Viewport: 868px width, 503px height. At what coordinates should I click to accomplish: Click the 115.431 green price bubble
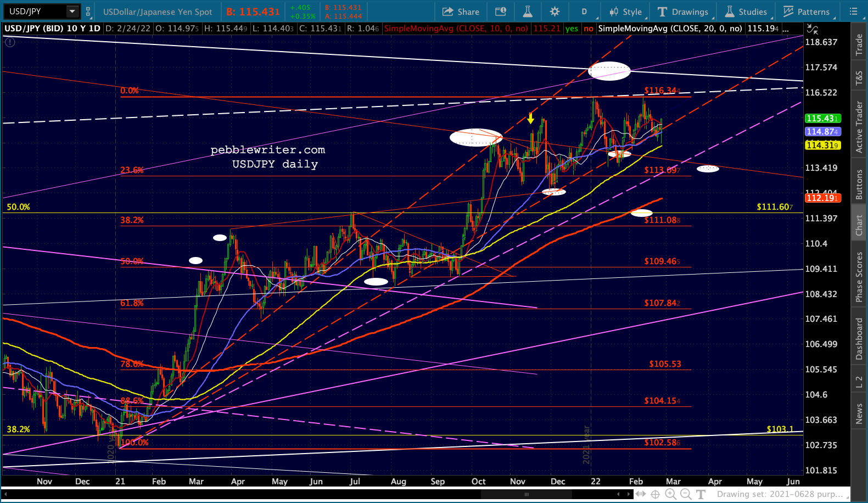pos(822,119)
